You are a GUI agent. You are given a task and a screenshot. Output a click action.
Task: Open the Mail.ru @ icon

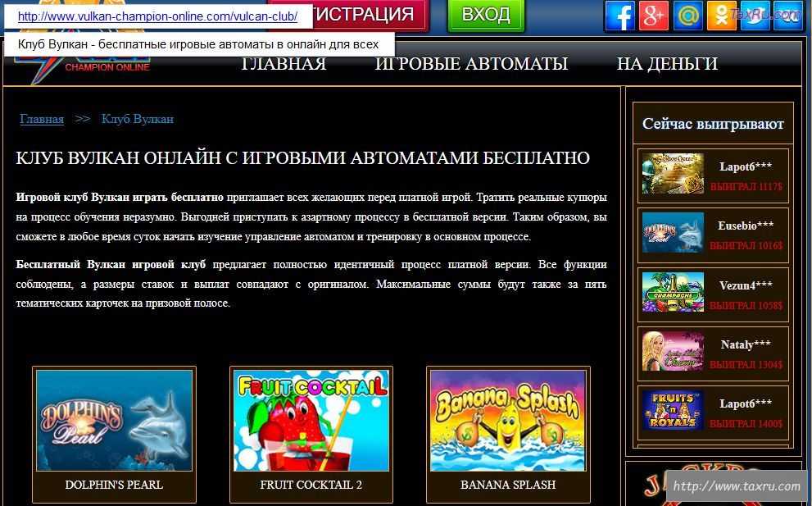(687, 16)
